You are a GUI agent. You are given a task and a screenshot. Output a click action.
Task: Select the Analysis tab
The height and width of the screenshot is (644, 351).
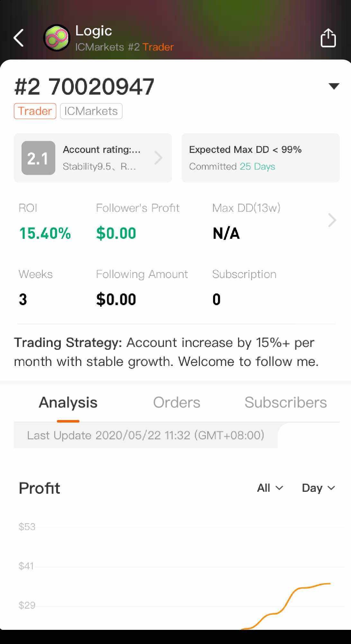click(68, 402)
